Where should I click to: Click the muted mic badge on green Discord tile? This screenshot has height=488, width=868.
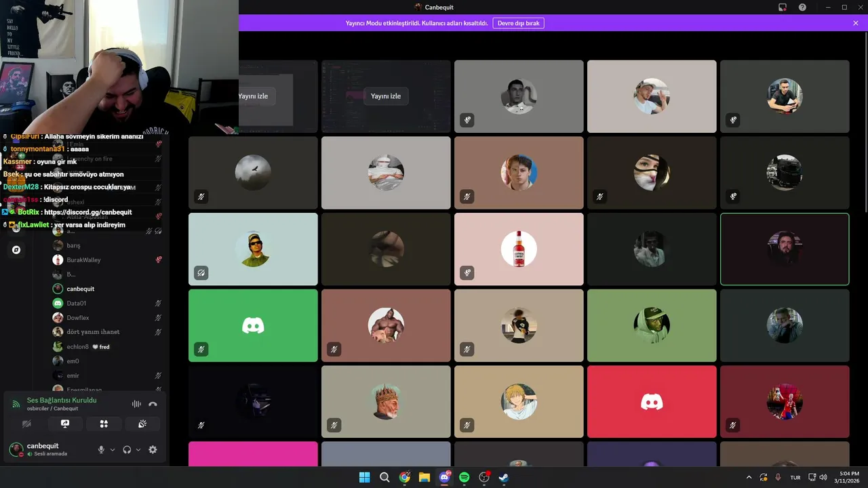pyautogui.click(x=201, y=350)
